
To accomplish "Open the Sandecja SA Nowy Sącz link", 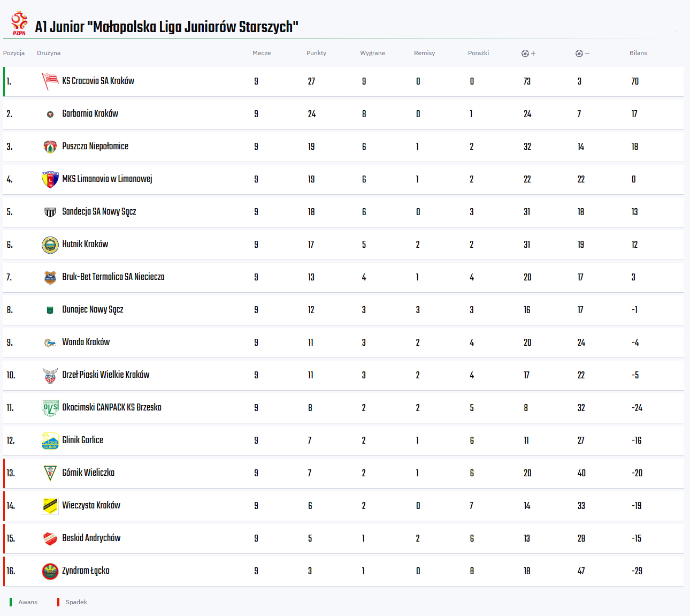I will click(x=99, y=211).
